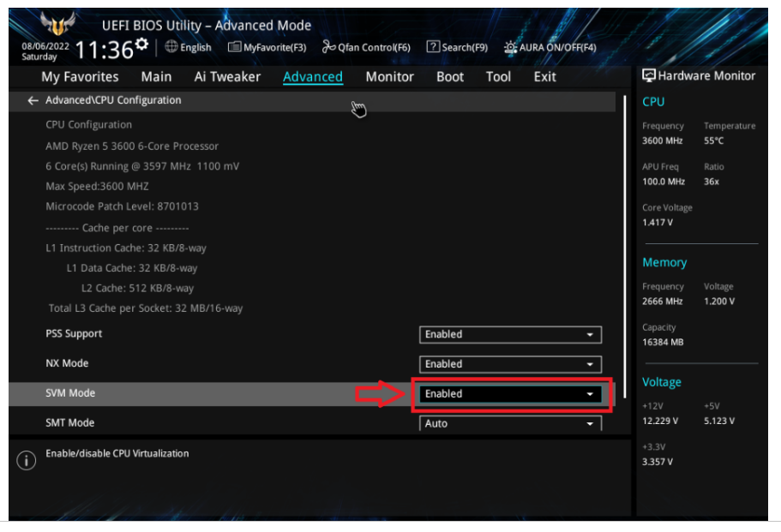Switch to the My Favorites tab
This screenshot has height=532, width=781.
80,76
